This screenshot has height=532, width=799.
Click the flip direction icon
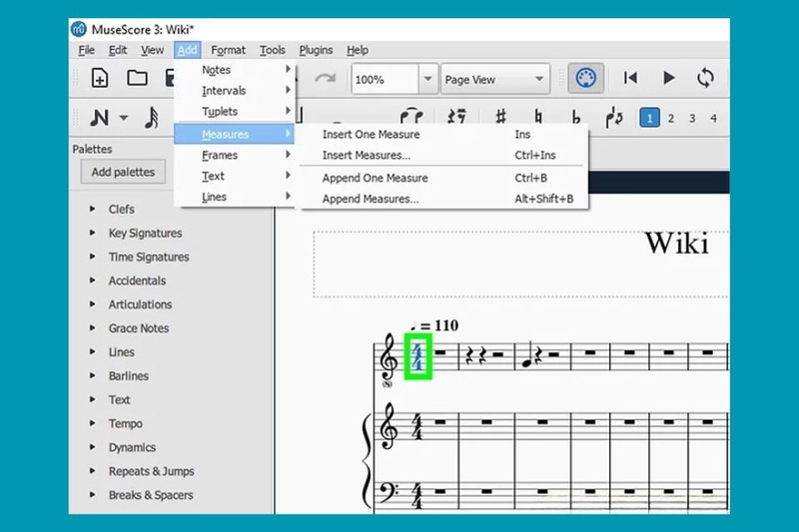click(x=614, y=118)
